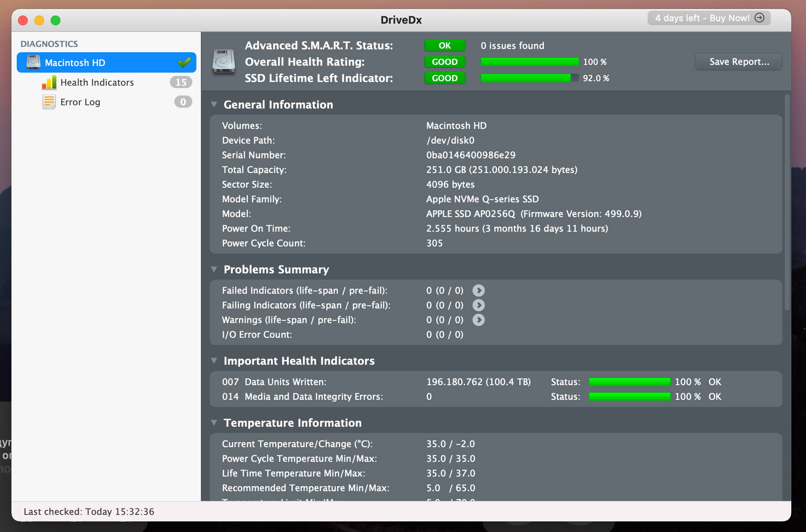806x532 pixels.
Task: Click Advanced S.M.A.R.T. Status label
Action: [x=319, y=46]
